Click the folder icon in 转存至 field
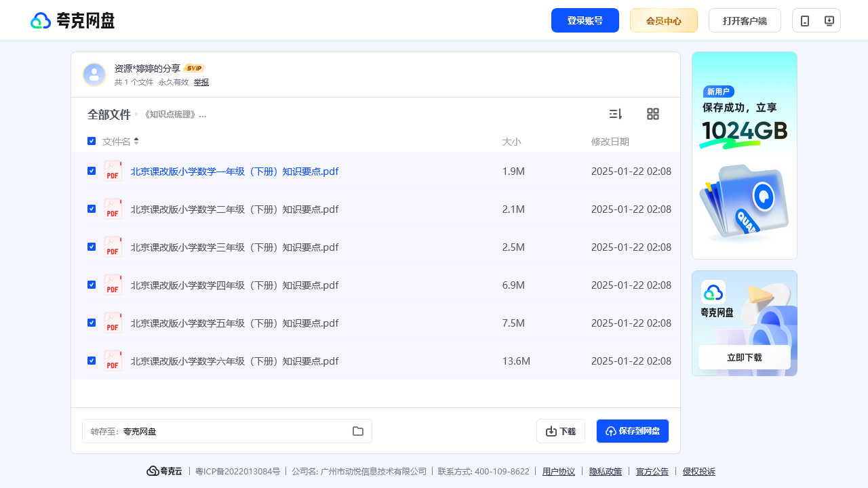 [x=358, y=431]
